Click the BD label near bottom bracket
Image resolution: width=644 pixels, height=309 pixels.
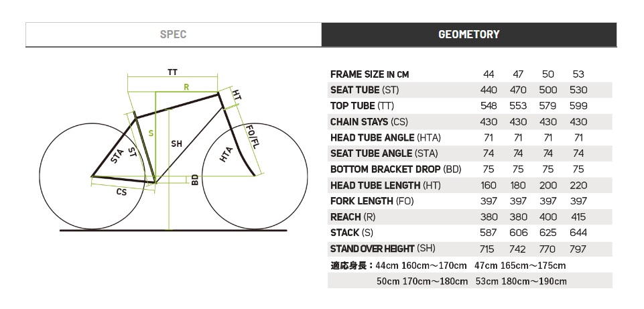[x=195, y=179]
